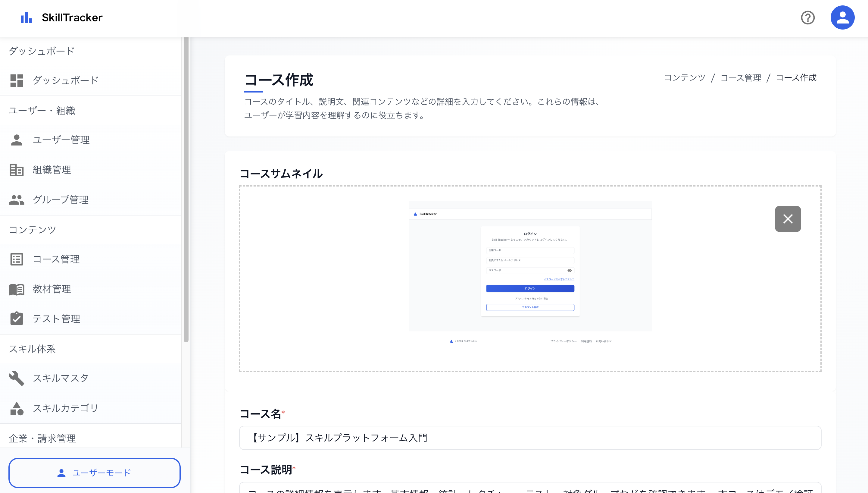Screen dimensions: 868x493
Task: Click the コース名 input field
Action: pos(530,438)
